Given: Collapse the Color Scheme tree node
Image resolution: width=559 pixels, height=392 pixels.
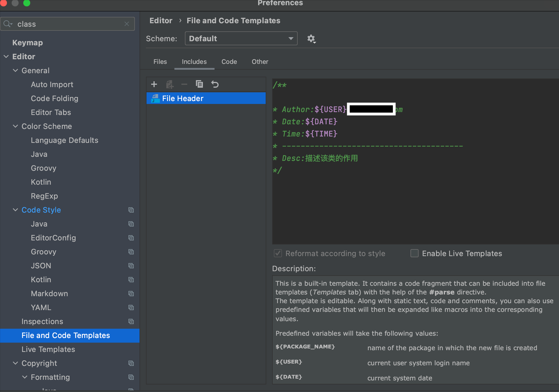Looking at the screenshot, I should [x=15, y=126].
